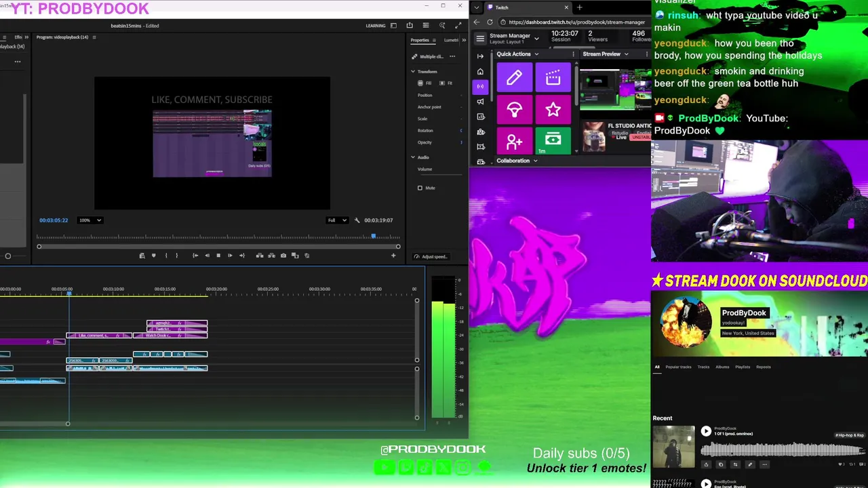Image resolution: width=868 pixels, height=488 pixels.
Task: Open the Twitch dashboard hamburger menu
Action: pyautogui.click(x=480, y=38)
